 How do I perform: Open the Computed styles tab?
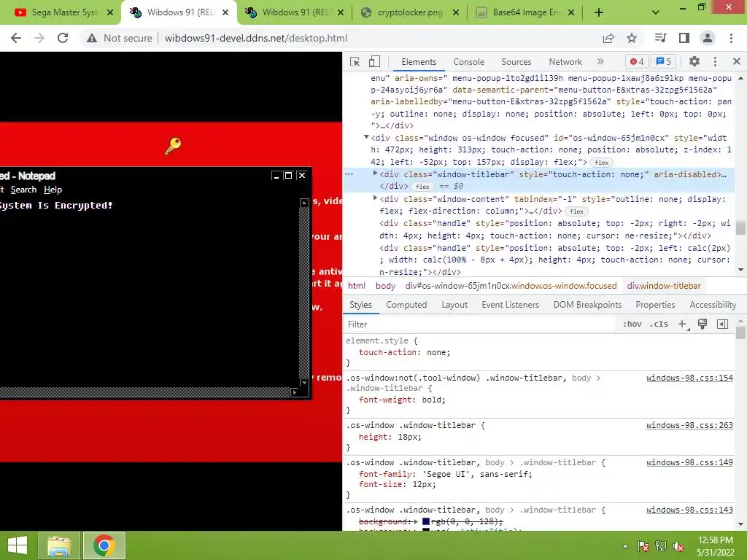tap(406, 305)
